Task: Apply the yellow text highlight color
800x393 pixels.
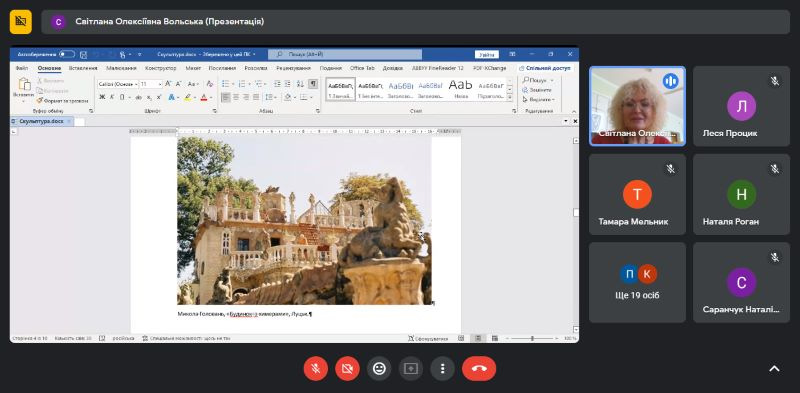Action: coord(187,97)
